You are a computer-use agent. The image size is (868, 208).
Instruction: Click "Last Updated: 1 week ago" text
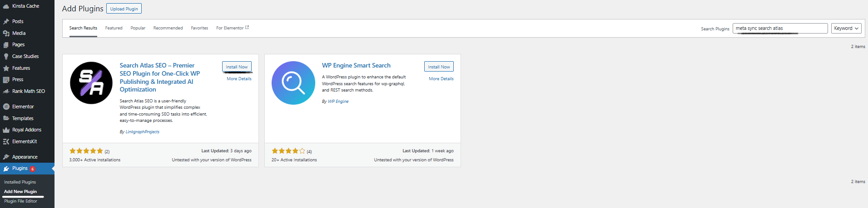click(x=428, y=151)
